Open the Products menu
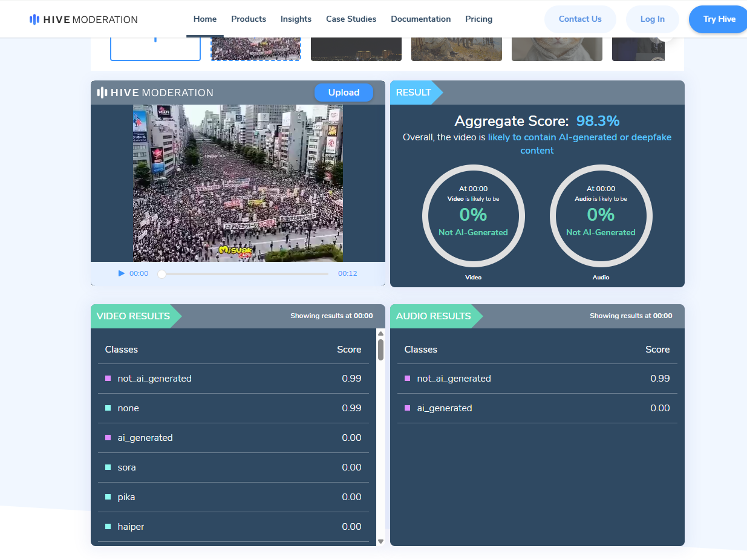The width and height of the screenshot is (747, 560). [249, 19]
